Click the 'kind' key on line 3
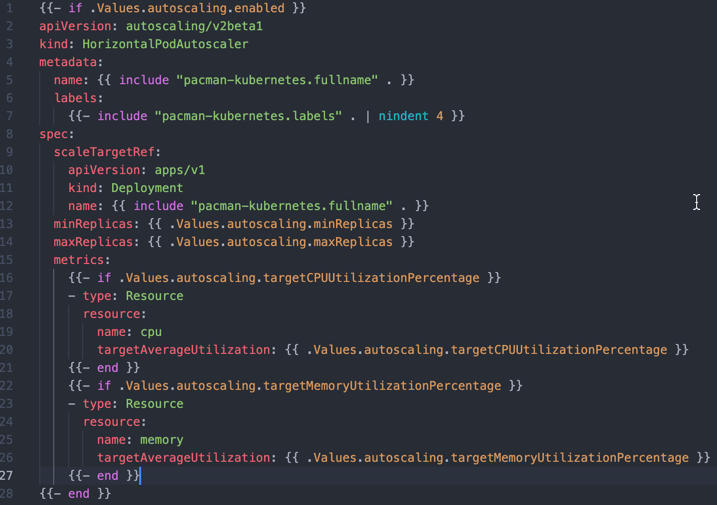 (54, 44)
